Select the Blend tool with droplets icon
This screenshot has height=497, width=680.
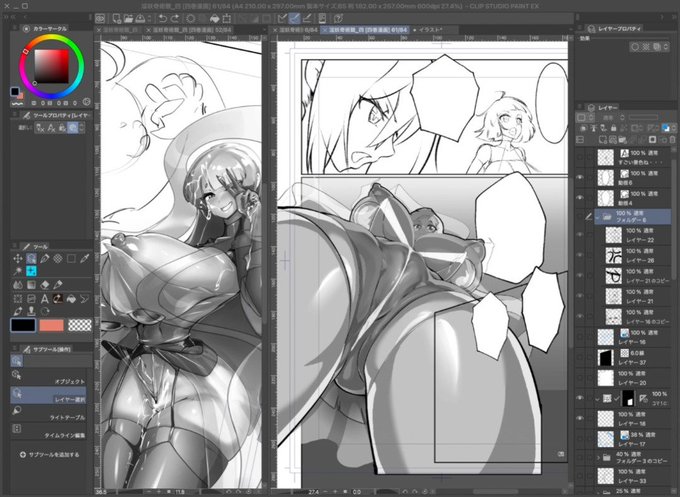pos(18,285)
